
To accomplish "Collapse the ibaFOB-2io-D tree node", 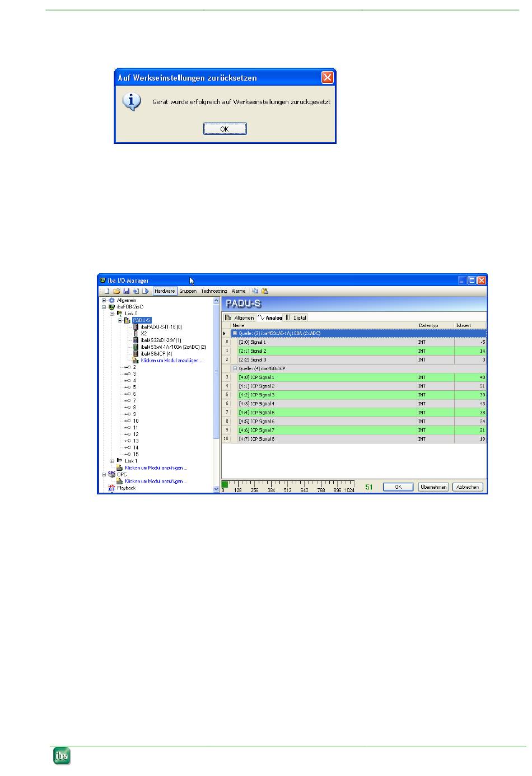I will click(104, 307).
